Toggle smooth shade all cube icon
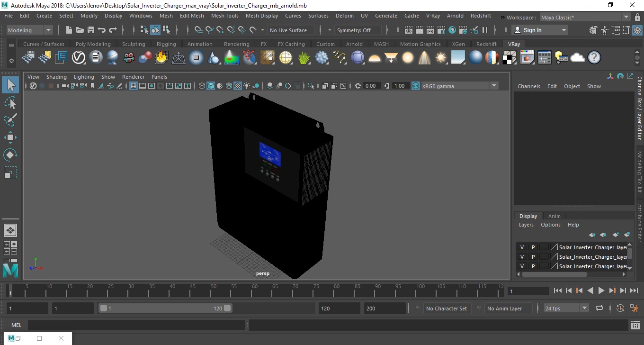644x345 pixels. click(211, 86)
